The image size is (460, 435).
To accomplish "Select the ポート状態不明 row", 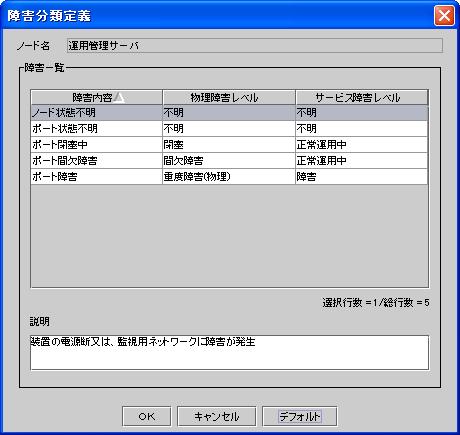I will [229, 129].
